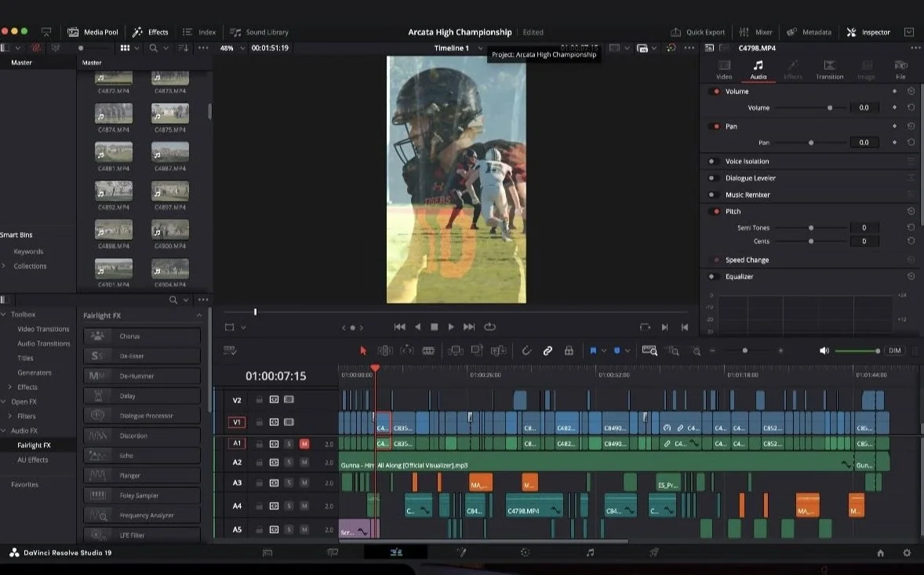This screenshot has width=924, height=575.
Task: Collapse the Audio FX tree item
Action: pos(4,431)
